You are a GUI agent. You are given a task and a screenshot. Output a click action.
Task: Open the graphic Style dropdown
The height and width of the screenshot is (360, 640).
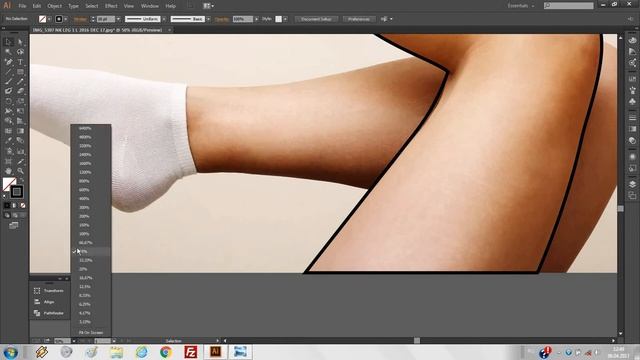click(285, 19)
